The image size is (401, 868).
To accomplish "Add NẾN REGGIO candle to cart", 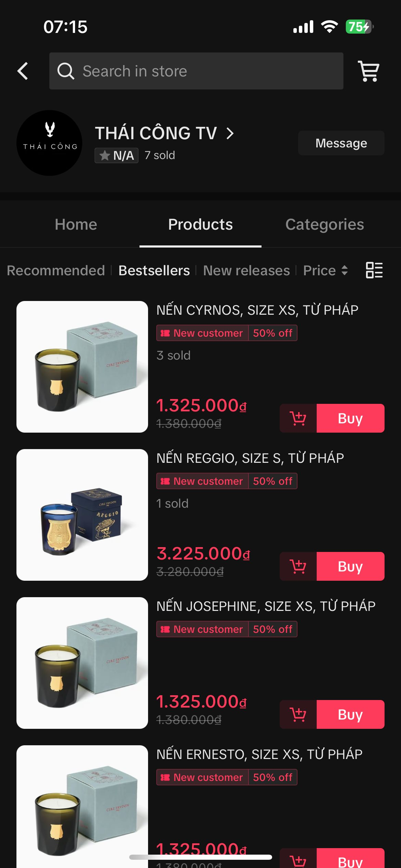I will pos(298,566).
